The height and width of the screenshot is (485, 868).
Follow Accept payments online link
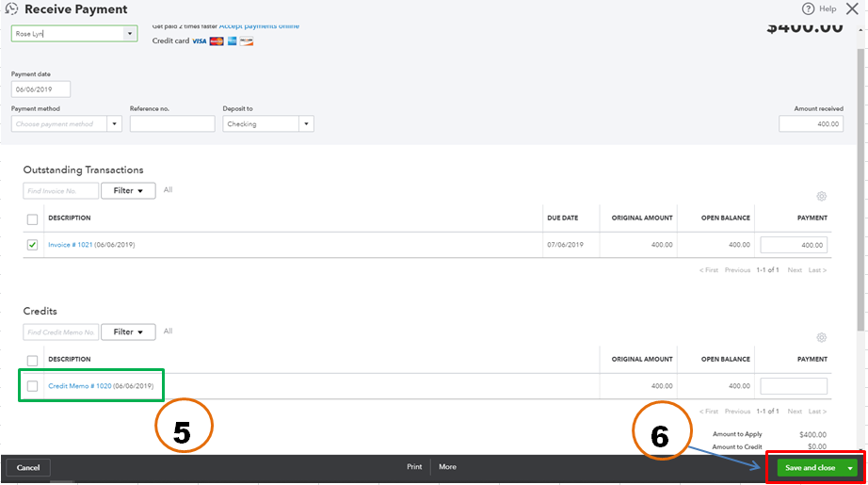[259, 26]
